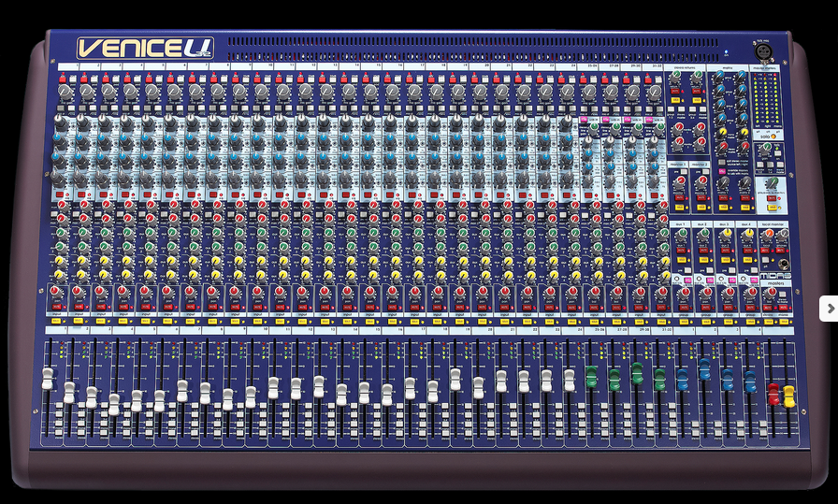Mute channel 22 with its red MUTE button
The width and height of the screenshot is (838, 504).
(527, 308)
